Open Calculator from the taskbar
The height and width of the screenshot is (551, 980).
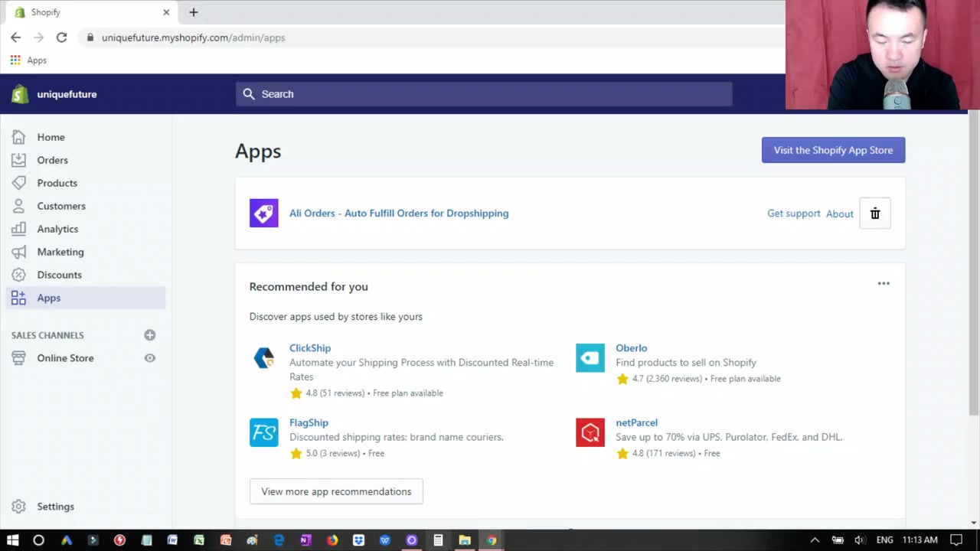click(x=438, y=540)
